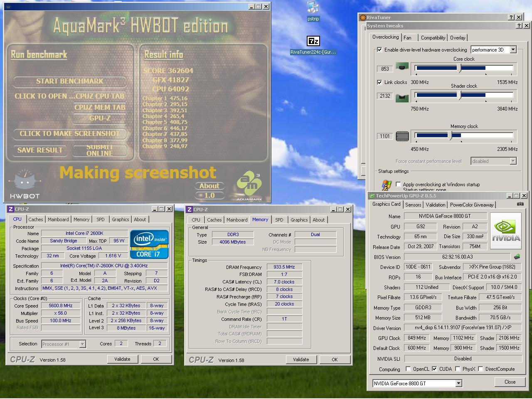Toggle the Link clocks checkbox
The width and height of the screenshot is (532, 399).
(379, 82)
